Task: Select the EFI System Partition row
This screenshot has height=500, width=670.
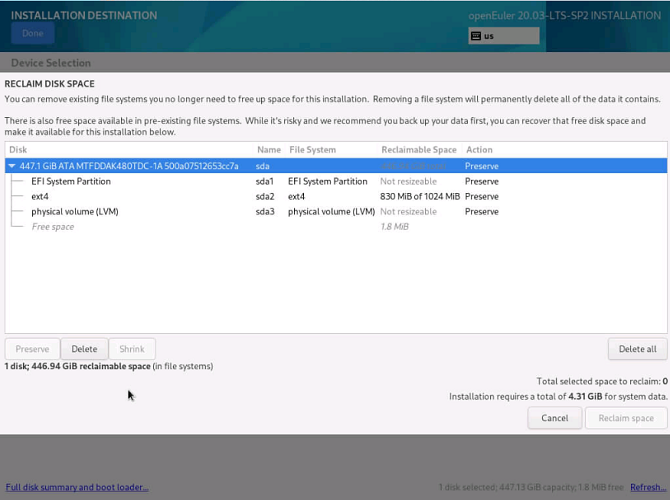Action: (70, 182)
